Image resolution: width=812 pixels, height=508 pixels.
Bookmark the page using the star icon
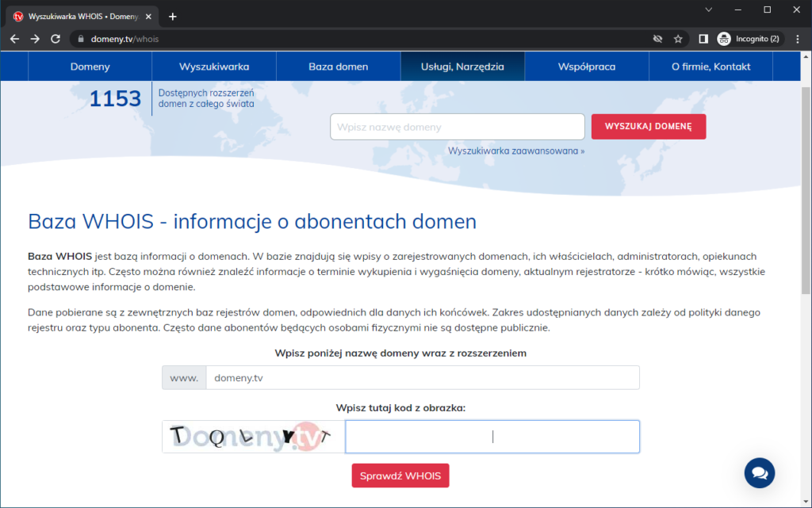(x=677, y=38)
